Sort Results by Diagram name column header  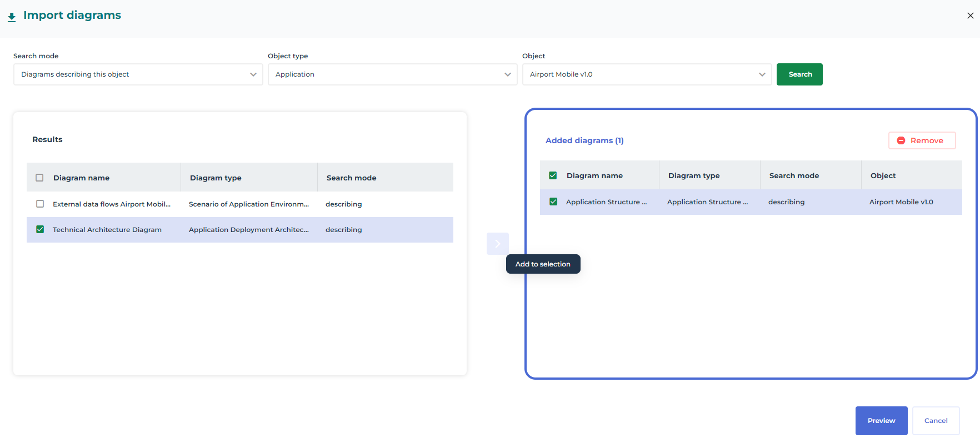click(81, 178)
